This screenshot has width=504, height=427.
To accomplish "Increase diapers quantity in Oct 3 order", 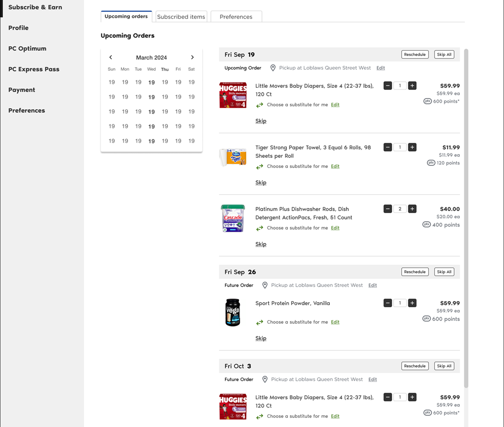I will (x=412, y=397).
